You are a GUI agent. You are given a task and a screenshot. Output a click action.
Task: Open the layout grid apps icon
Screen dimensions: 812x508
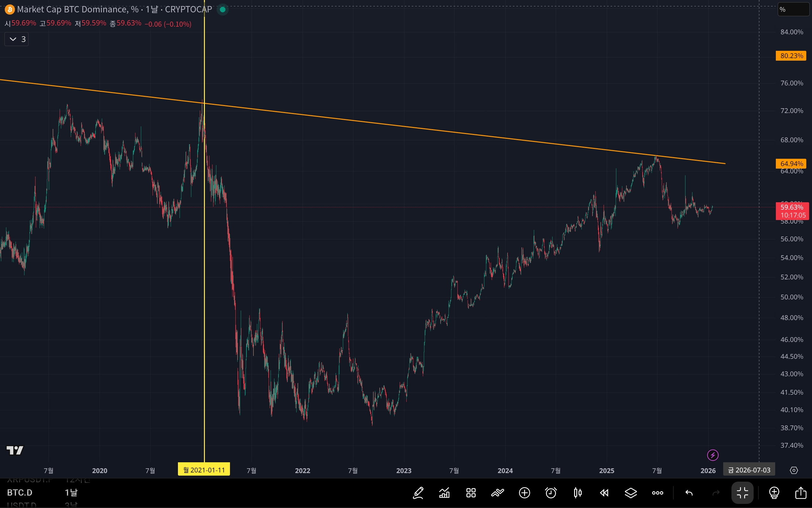click(x=471, y=493)
